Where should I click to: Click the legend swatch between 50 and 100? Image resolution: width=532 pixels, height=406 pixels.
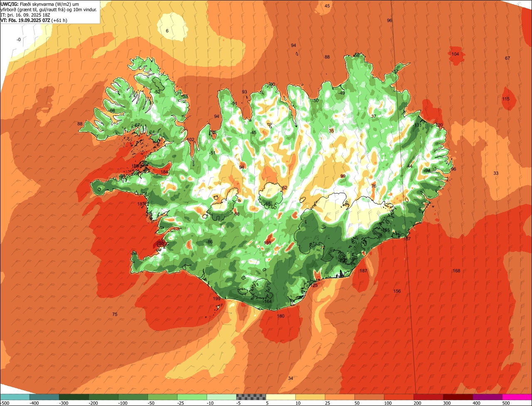click(x=369, y=397)
